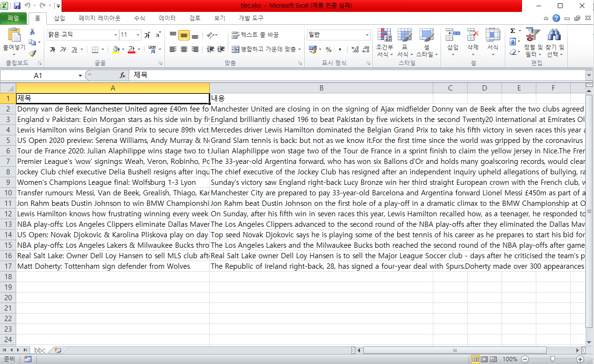This screenshot has width=594, height=364.
Task: Click Increase Decimal icon
Action: [355, 50]
